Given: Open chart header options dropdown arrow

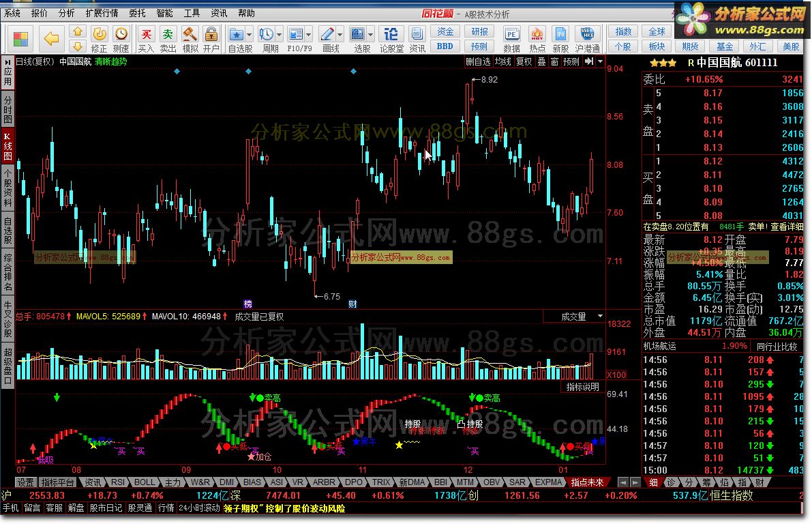Looking at the screenshot, I should point(600,61).
